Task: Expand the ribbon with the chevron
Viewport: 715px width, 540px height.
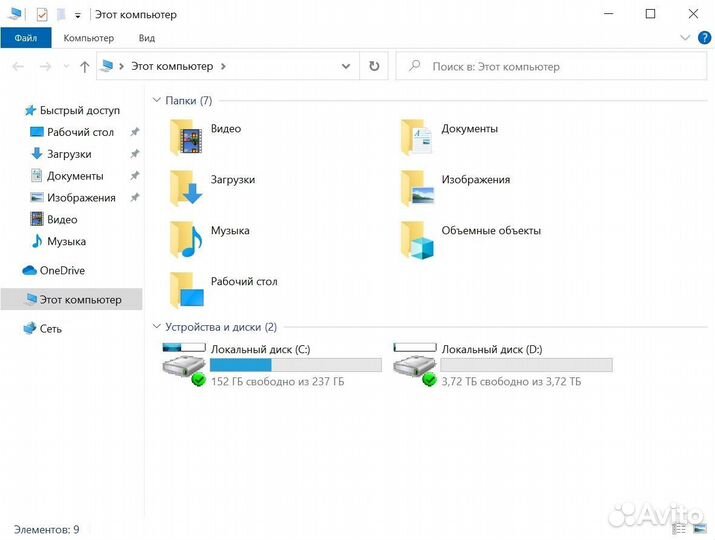Action: [x=685, y=37]
